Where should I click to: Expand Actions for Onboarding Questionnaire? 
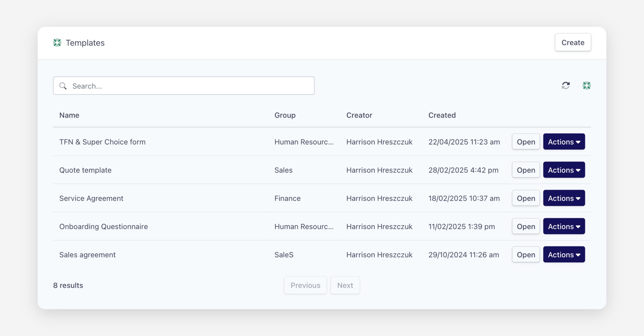tap(564, 226)
